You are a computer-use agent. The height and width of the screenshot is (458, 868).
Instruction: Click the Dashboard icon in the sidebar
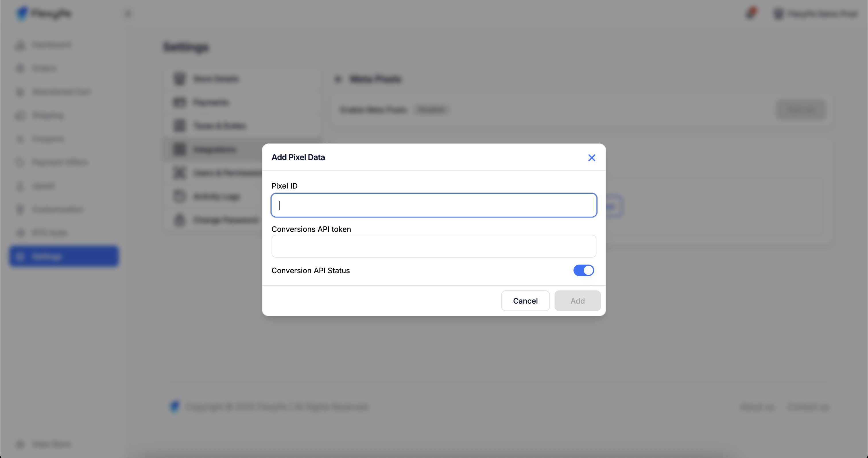click(x=20, y=45)
